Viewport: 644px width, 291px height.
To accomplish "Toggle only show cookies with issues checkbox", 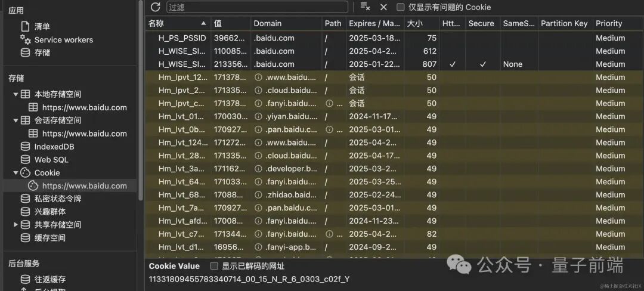I will pos(401,7).
